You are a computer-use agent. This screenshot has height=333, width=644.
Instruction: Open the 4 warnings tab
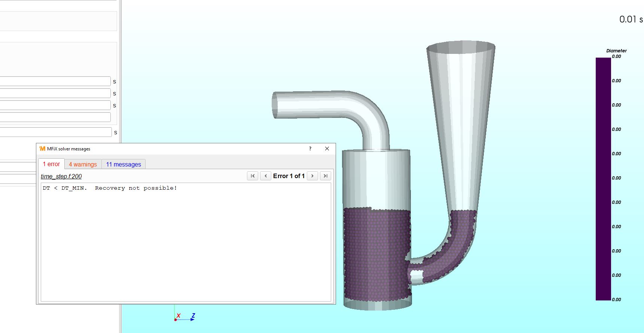pyautogui.click(x=83, y=164)
